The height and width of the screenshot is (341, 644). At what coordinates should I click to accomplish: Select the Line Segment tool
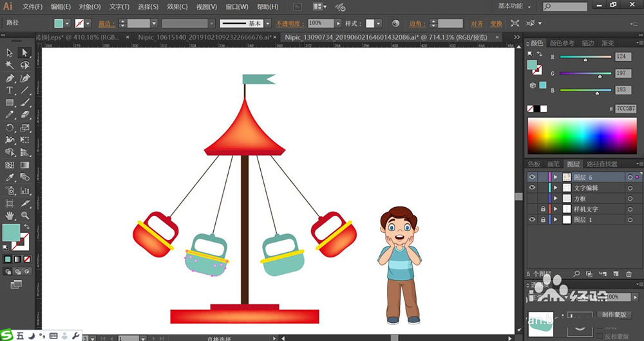pyautogui.click(x=24, y=90)
